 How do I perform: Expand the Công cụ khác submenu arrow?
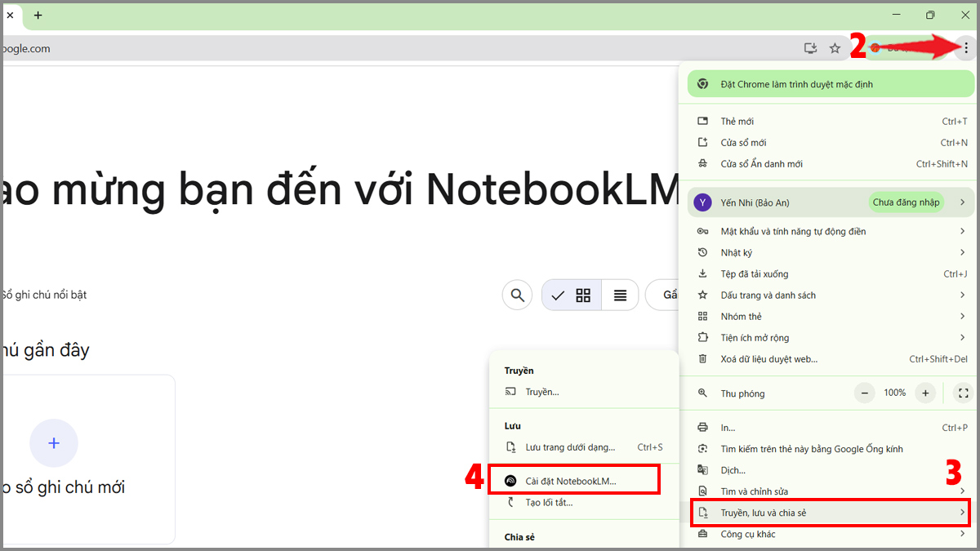963,534
